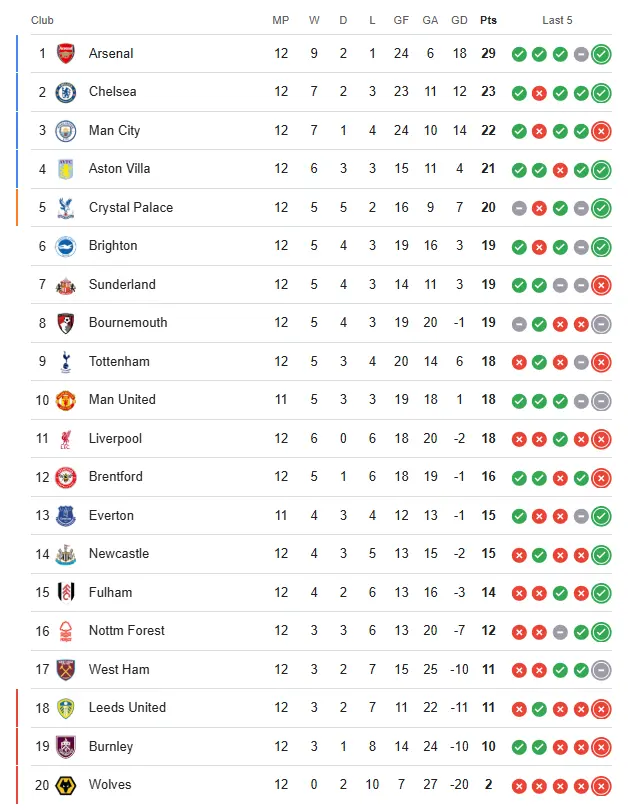The image size is (632, 812).
Task: Click Man City's latest loss result icon
Action: coord(601,131)
